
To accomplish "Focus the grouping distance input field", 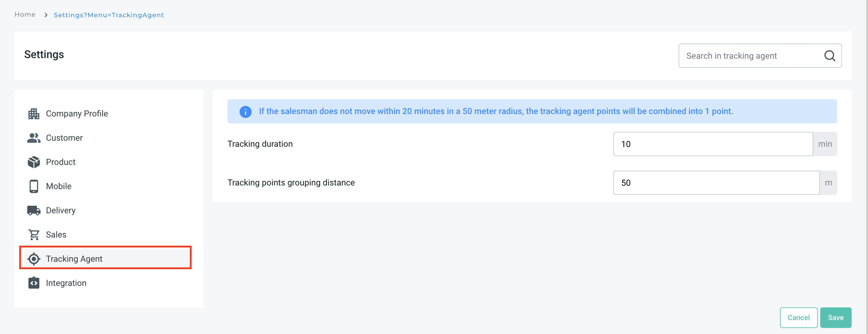I will click(716, 183).
